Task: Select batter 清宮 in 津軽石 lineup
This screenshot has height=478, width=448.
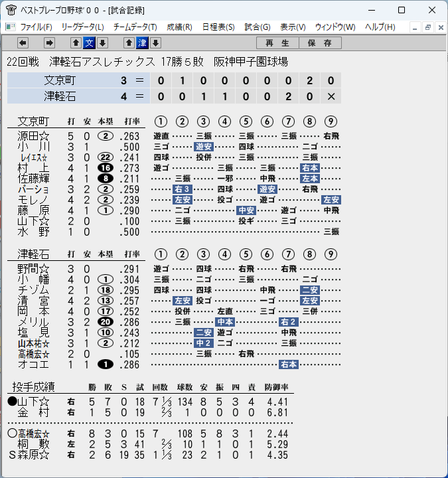Action: (33, 301)
